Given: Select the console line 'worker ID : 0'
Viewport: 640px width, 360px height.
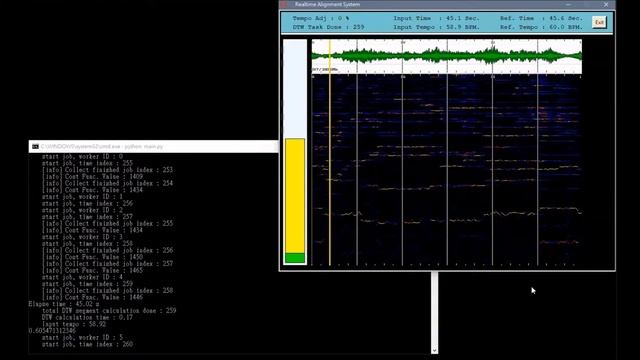Looking at the screenshot, I should pos(82,157).
